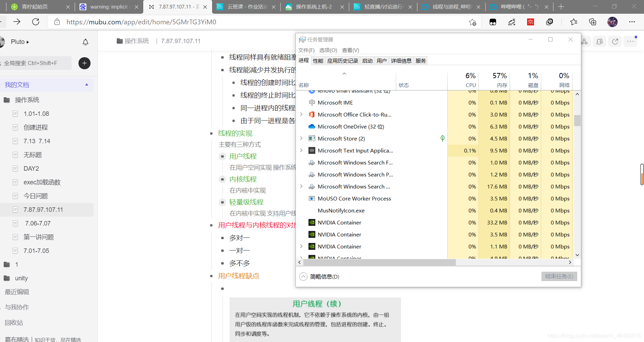Collapse 我的文档 section arrow
The height and width of the screenshot is (342, 644).
87,85
